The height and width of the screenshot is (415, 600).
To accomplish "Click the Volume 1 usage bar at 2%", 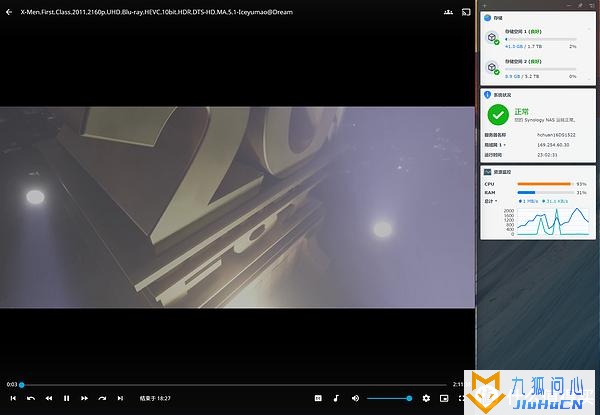I will pyautogui.click(x=540, y=39).
